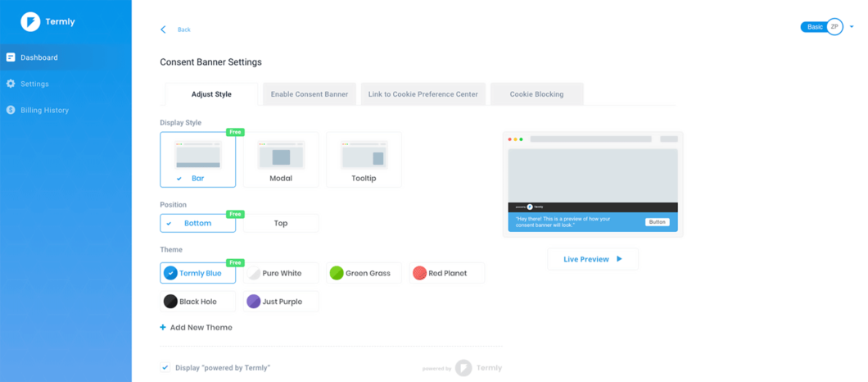Click the back chevron arrow
This screenshot has width=868, height=382.
(163, 30)
